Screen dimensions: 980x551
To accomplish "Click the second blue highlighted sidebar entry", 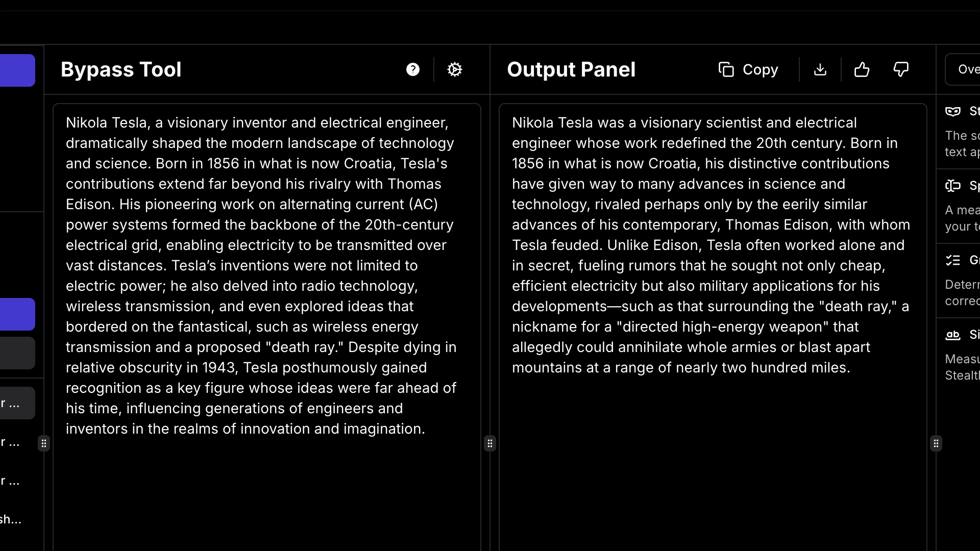I will coord(17,314).
